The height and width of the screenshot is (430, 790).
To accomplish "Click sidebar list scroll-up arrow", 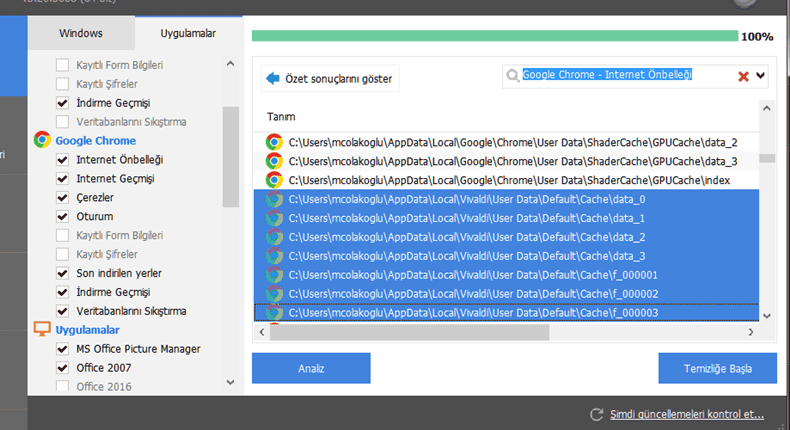I will (230, 64).
